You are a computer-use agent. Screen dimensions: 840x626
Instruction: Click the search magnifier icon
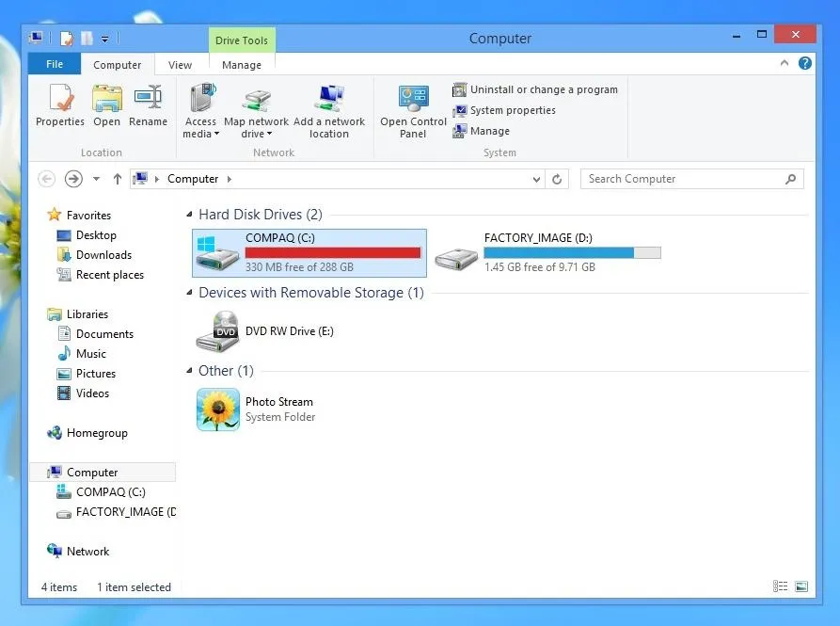tap(791, 179)
